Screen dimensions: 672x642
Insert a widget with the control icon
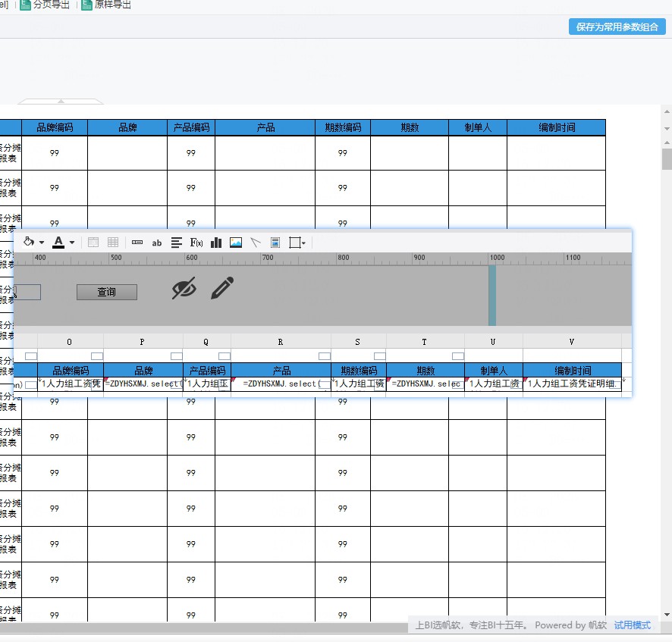point(137,243)
